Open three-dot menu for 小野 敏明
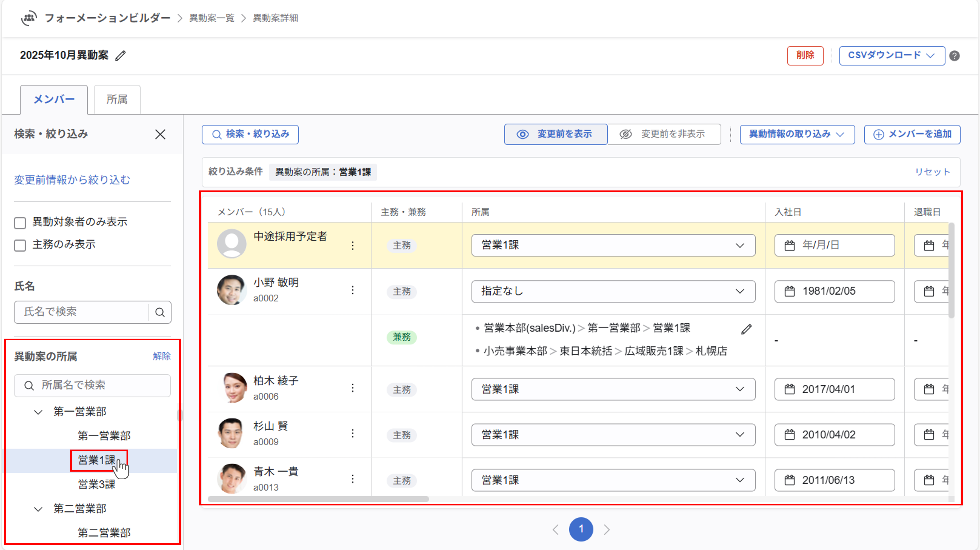The image size is (980, 550). click(x=353, y=290)
